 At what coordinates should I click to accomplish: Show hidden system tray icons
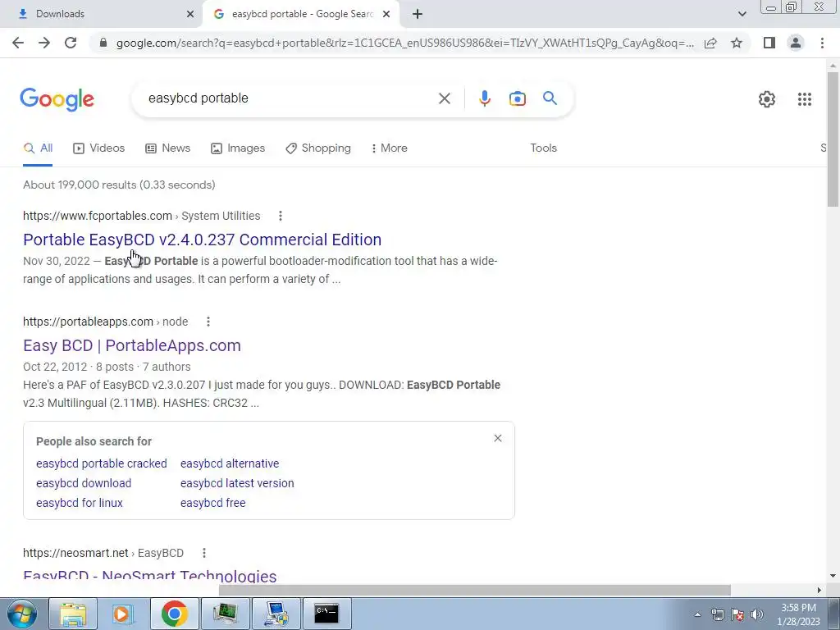click(x=697, y=614)
